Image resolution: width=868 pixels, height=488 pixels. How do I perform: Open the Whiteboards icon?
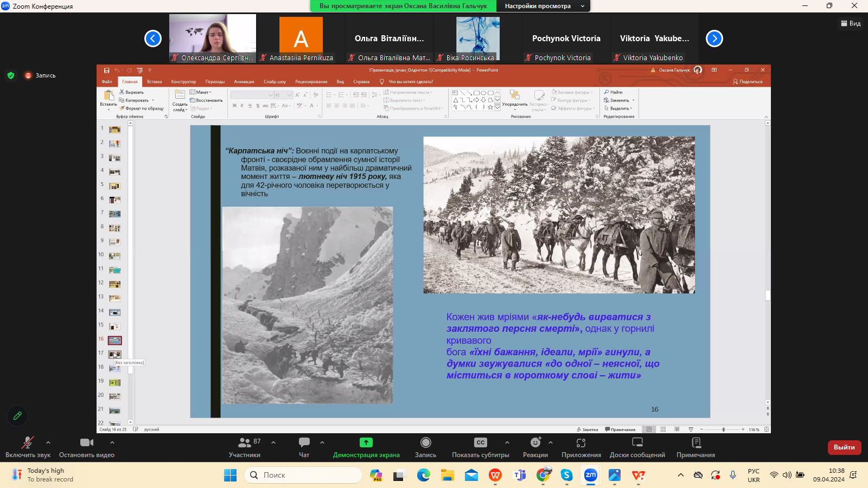[637, 443]
